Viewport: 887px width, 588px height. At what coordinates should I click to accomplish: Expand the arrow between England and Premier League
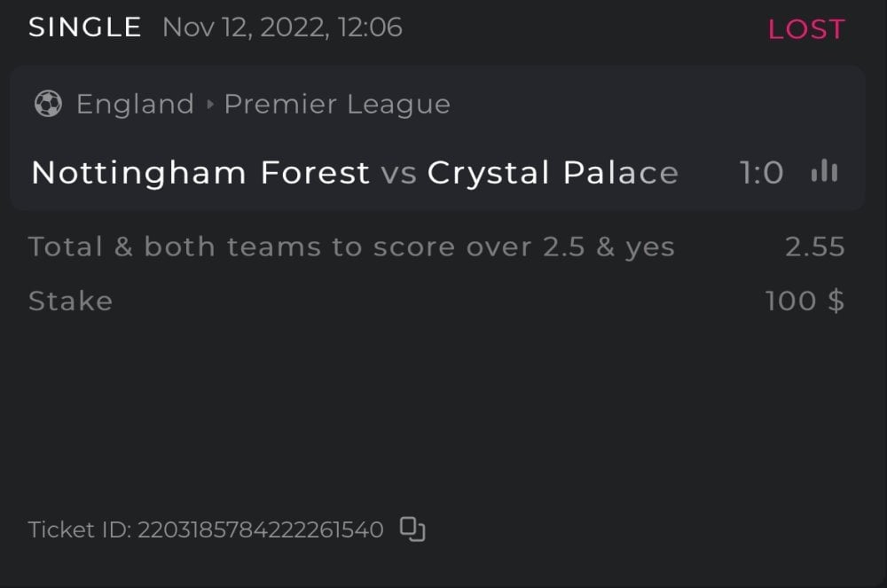click(210, 105)
